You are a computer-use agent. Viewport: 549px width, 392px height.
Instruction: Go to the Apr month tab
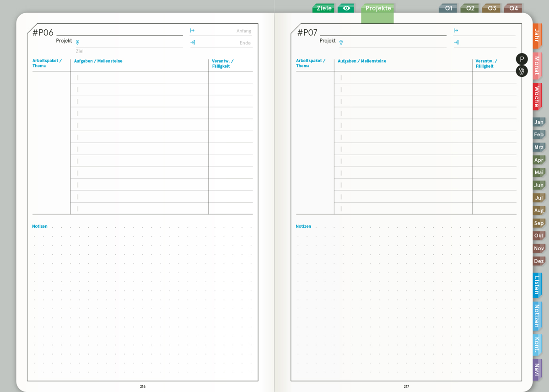[539, 160]
